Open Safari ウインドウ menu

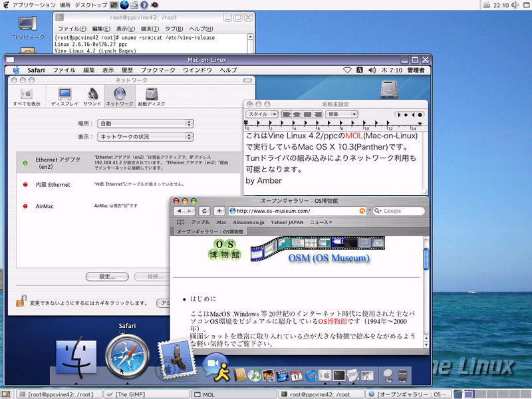point(197,70)
